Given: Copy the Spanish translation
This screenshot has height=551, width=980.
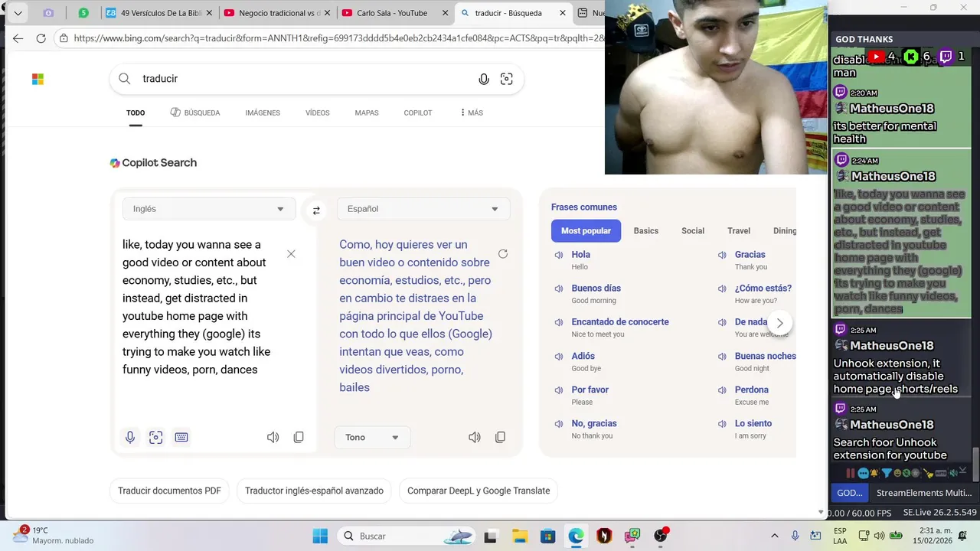Looking at the screenshot, I should click(x=500, y=437).
